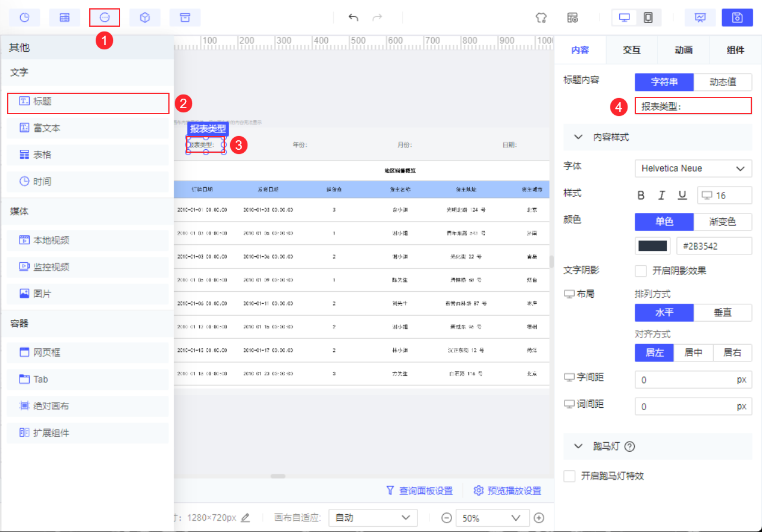The image size is (762, 532).
Task: Add a 网页框 web frame container
Action: pyautogui.click(x=88, y=352)
